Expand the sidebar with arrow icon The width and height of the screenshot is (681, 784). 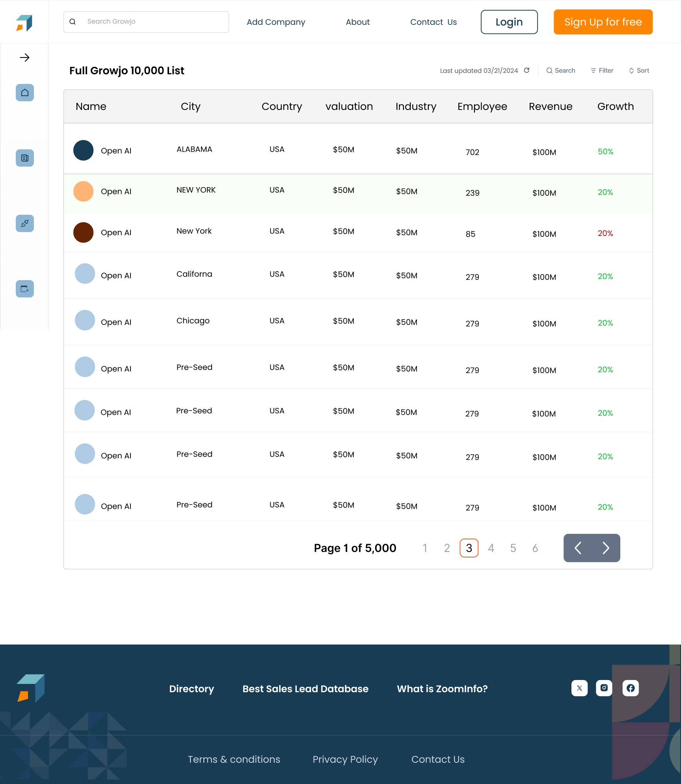[24, 58]
